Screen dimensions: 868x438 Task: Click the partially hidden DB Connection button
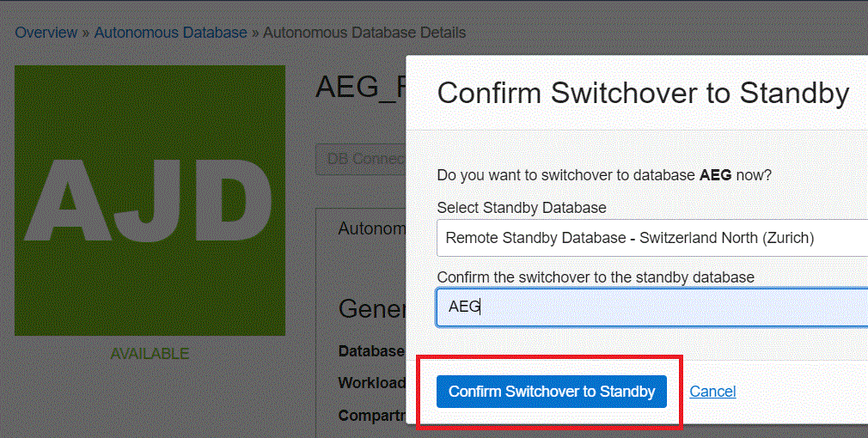(362, 159)
